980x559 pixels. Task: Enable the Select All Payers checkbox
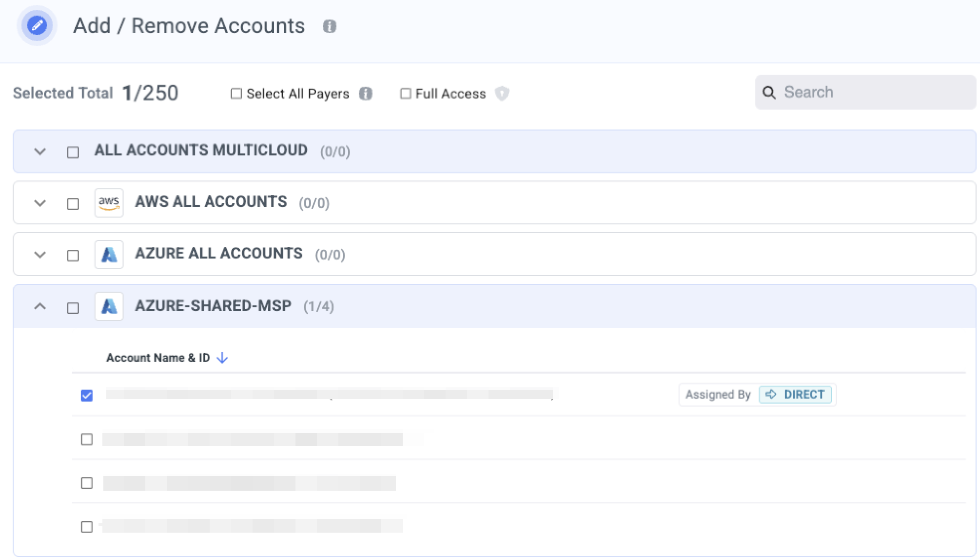point(236,94)
